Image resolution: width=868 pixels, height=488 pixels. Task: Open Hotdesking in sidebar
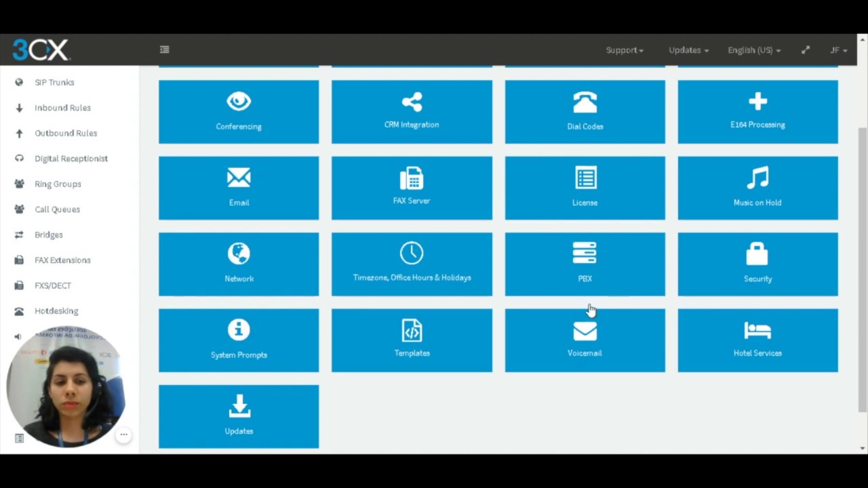coord(56,311)
